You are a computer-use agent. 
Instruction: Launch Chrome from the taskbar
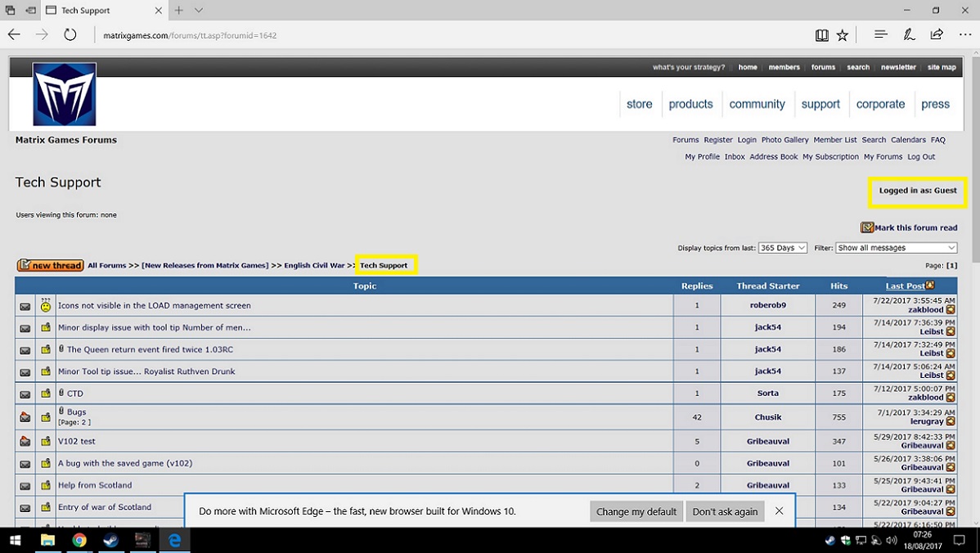pos(79,540)
